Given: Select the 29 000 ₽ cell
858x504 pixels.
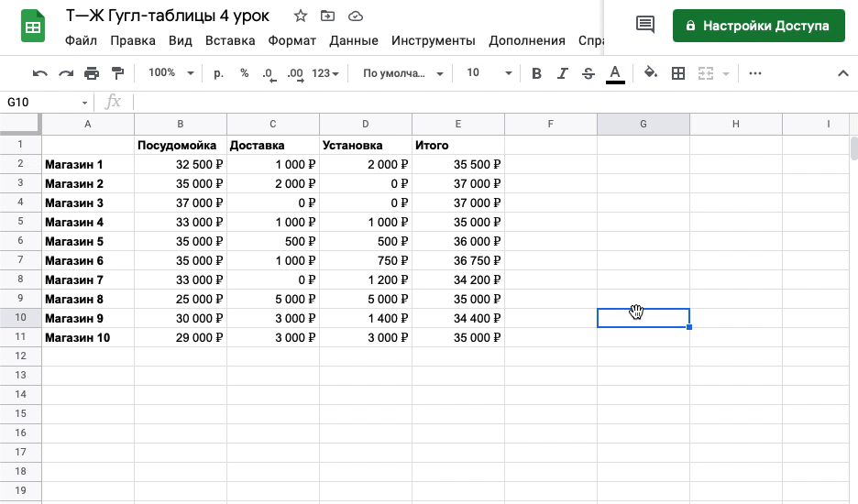Looking at the screenshot, I should (x=181, y=337).
